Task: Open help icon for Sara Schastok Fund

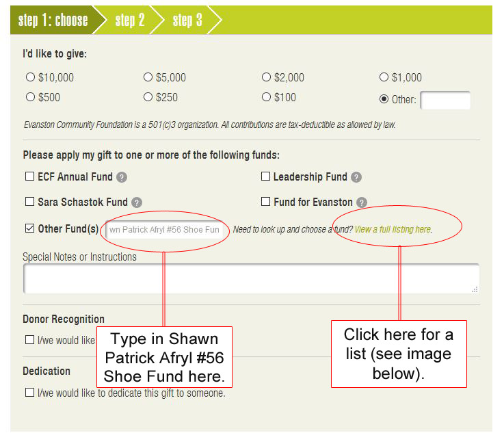Action: pyautogui.click(x=137, y=202)
